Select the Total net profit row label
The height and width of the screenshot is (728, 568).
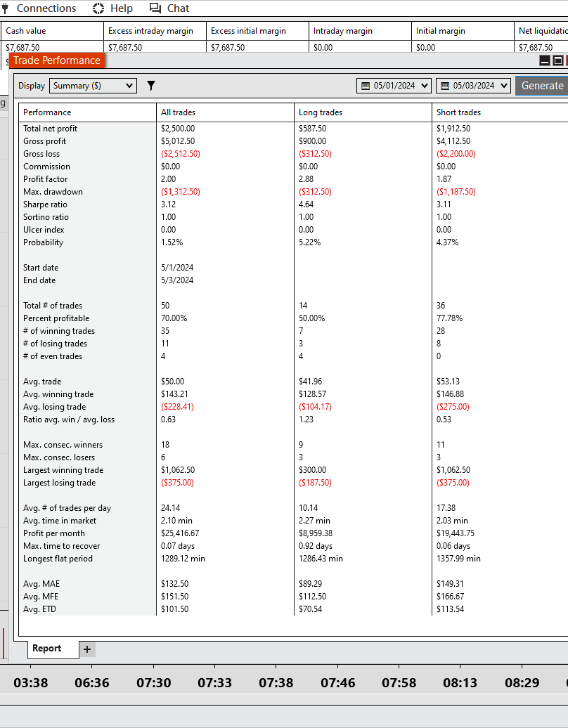tap(50, 129)
